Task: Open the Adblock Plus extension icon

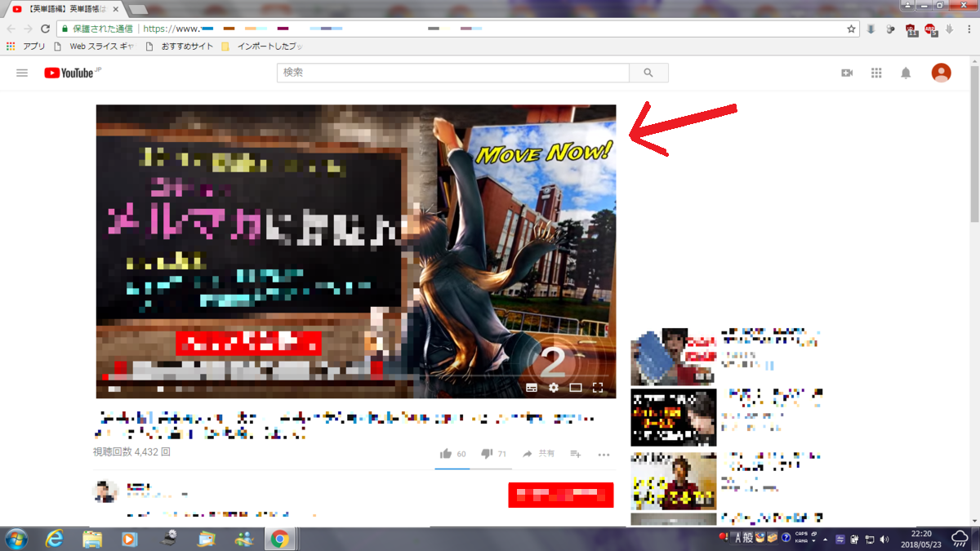Action: (x=930, y=29)
